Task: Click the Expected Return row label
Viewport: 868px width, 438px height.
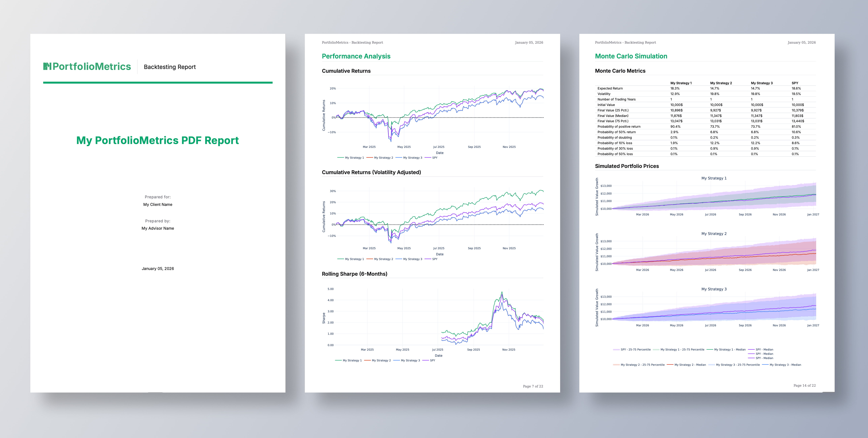Action: [x=610, y=88]
